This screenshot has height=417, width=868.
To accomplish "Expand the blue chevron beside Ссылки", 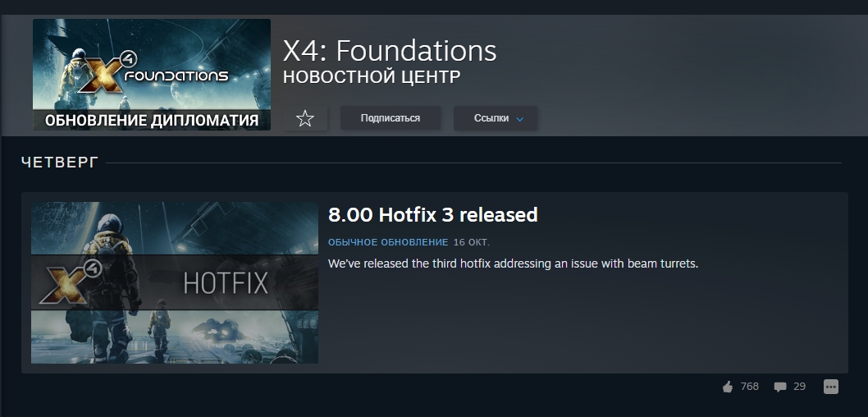I will (520, 119).
